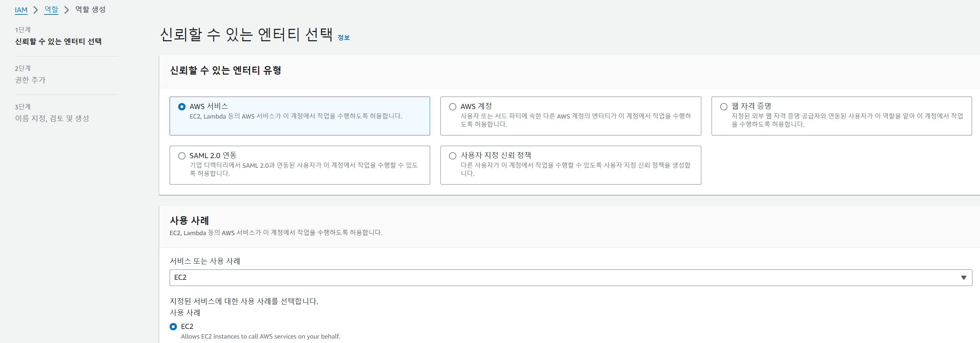
Task: Click the 신뢰할 수 있는 엔티티 유형 heading
Action: 225,70
